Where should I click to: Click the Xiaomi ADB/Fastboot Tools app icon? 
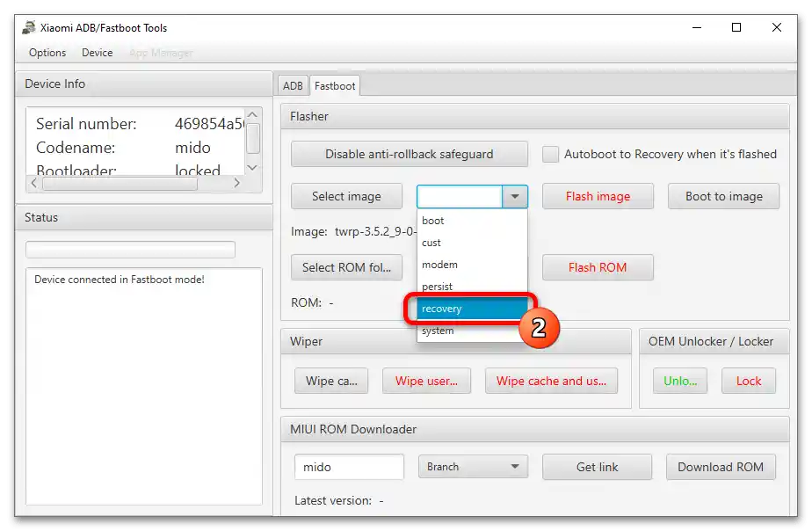tap(29, 27)
